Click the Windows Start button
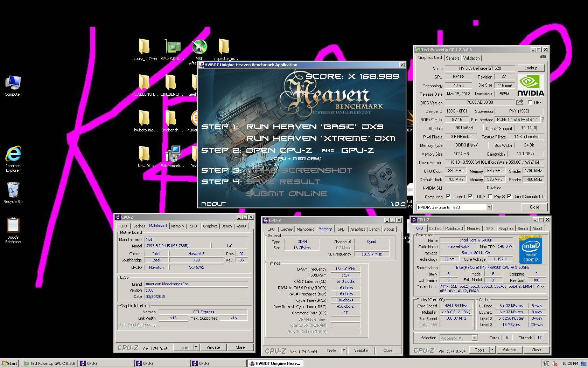 coord(9,363)
